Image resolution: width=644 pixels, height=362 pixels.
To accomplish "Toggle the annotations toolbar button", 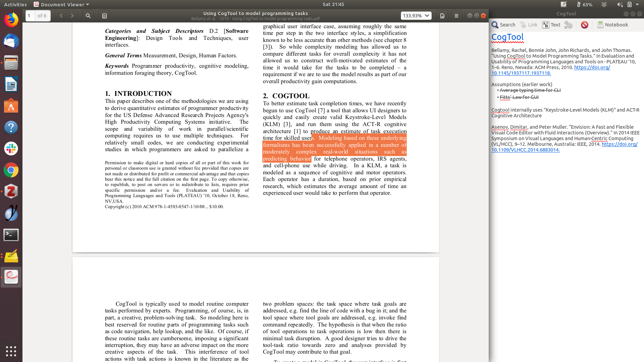I will coord(104,16).
